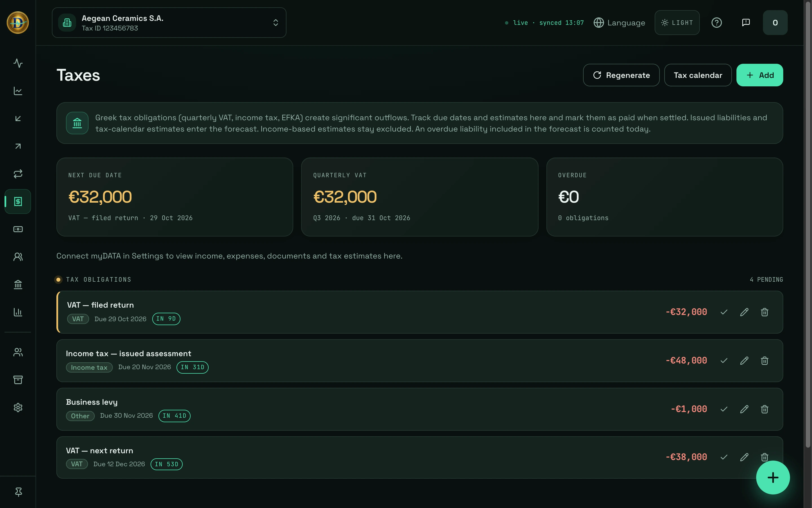This screenshot has height=508, width=812.
Task: Toggle the LIGHT theme switch
Action: point(677,23)
